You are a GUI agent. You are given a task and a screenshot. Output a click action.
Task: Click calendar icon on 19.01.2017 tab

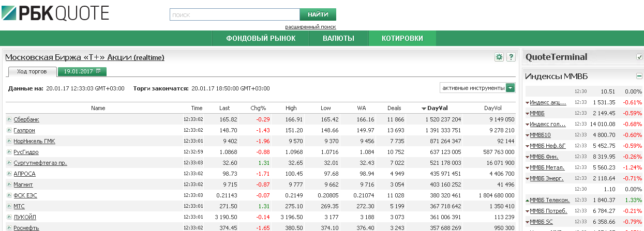point(98,71)
